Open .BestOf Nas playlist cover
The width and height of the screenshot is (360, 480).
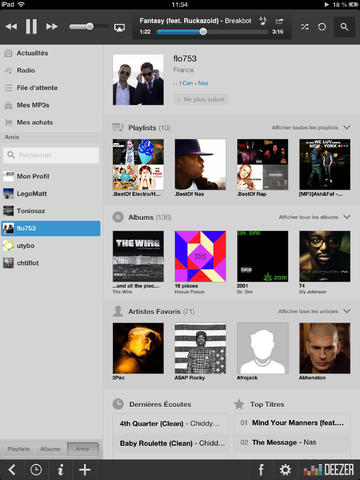(200, 164)
